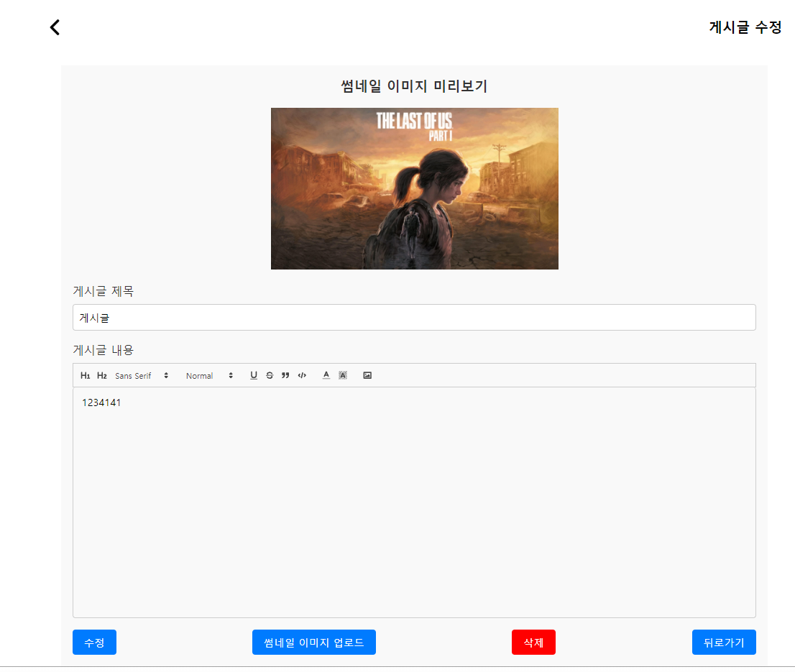The height and width of the screenshot is (672, 795).
Task: Open the background highlight color picker
Action: [x=343, y=375]
